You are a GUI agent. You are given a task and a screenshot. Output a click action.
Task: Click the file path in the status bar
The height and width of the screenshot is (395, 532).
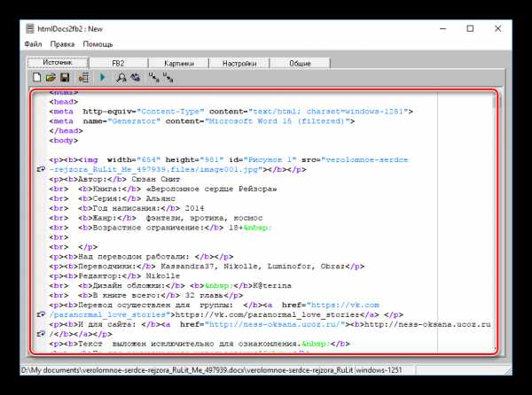187,370
